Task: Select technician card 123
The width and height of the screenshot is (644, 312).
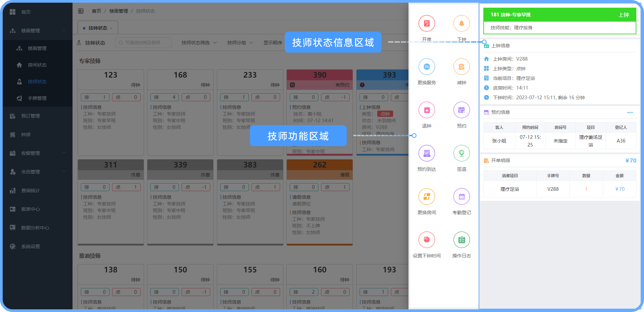Action: pos(111,113)
